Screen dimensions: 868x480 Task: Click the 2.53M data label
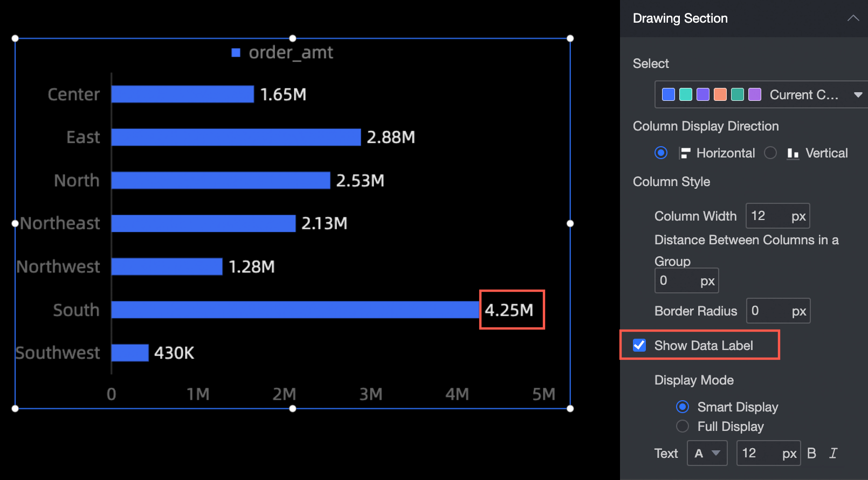[360, 180]
